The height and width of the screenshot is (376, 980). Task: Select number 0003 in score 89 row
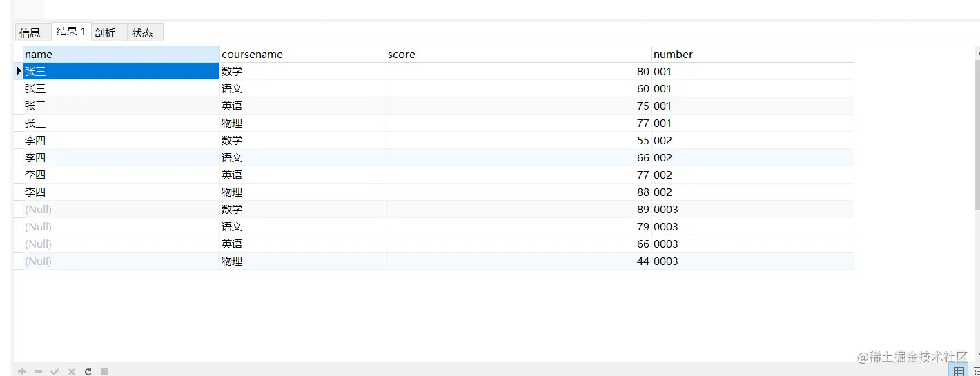point(753,209)
